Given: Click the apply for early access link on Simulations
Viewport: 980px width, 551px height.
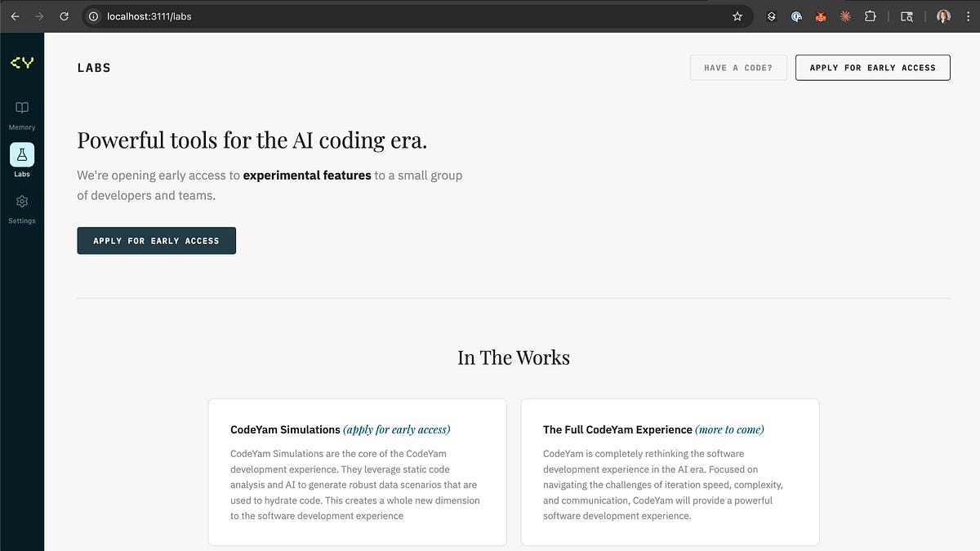Looking at the screenshot, I should click(x=398, y=429).
